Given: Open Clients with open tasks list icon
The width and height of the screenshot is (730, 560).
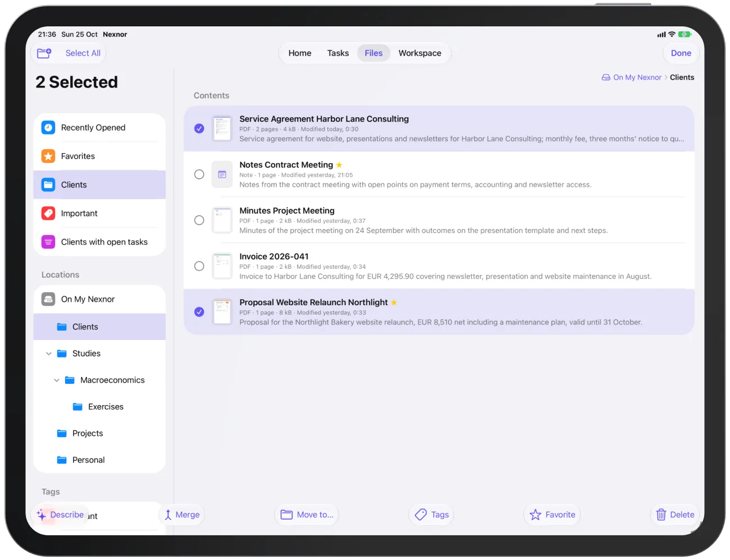Looking at the screenshot, I should click(48, 242).
